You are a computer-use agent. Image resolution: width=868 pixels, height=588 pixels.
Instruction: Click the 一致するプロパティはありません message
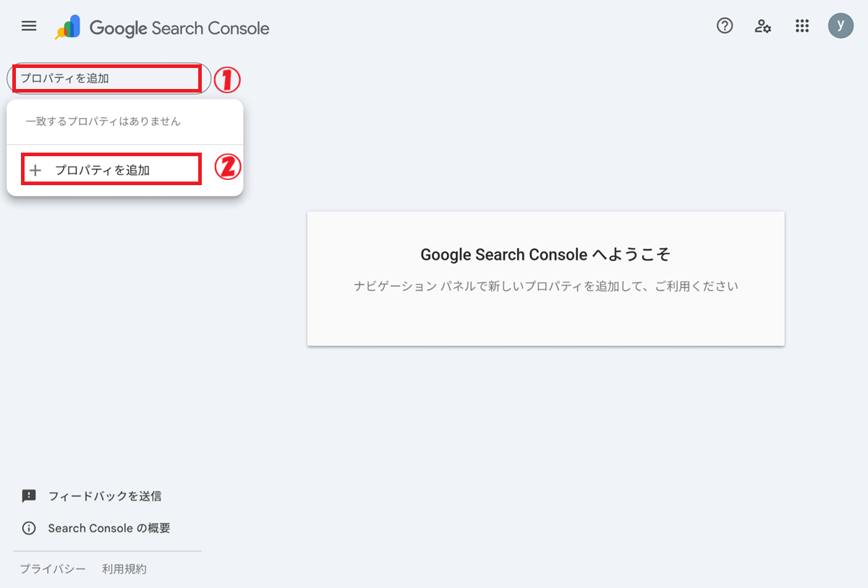103,122
